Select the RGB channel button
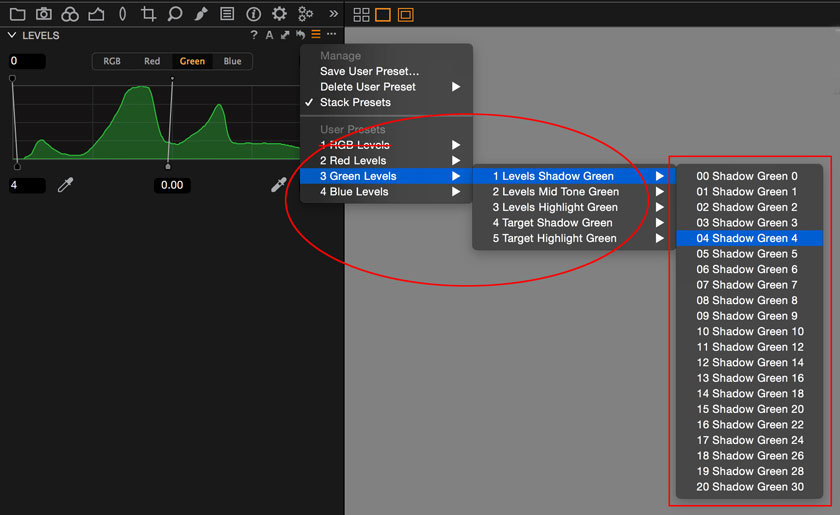This screenshot has height=515, width=840. point(112,61)
